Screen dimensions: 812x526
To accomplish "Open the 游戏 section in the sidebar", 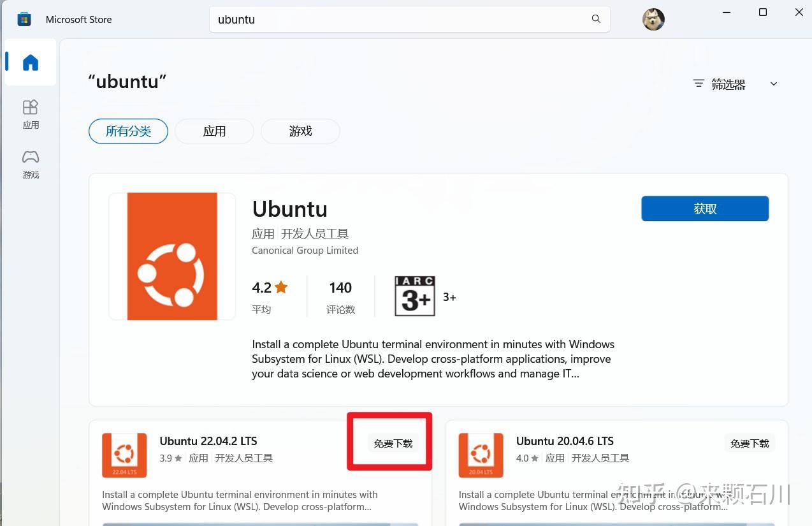I will (x=30, y=164).
